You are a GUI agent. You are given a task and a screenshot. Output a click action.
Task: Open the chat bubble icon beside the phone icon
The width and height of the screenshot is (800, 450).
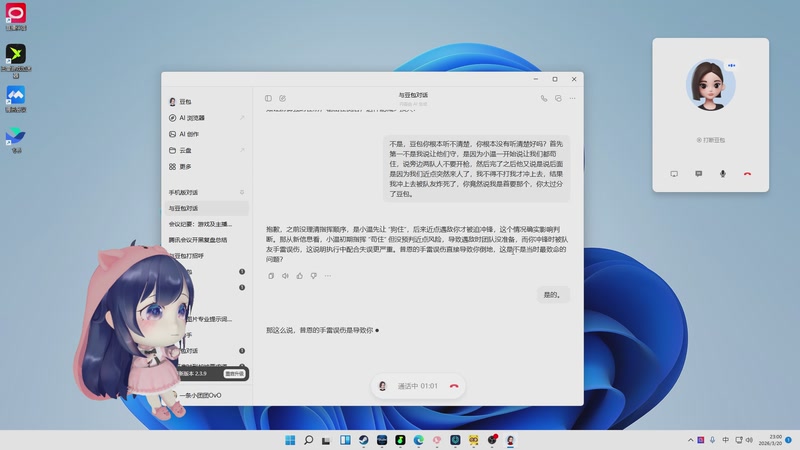click(x=558, y=98)
